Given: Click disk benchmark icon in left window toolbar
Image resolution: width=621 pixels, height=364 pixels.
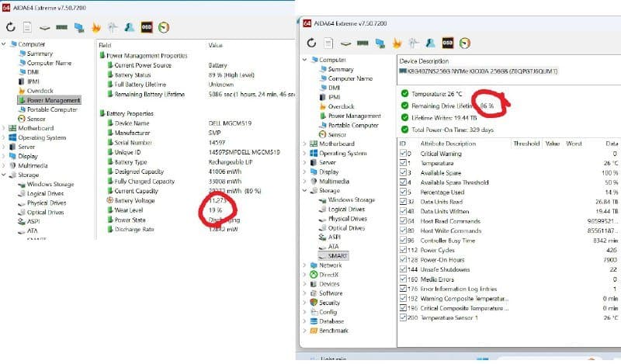Looking at the screenshot, I should 44,28.
